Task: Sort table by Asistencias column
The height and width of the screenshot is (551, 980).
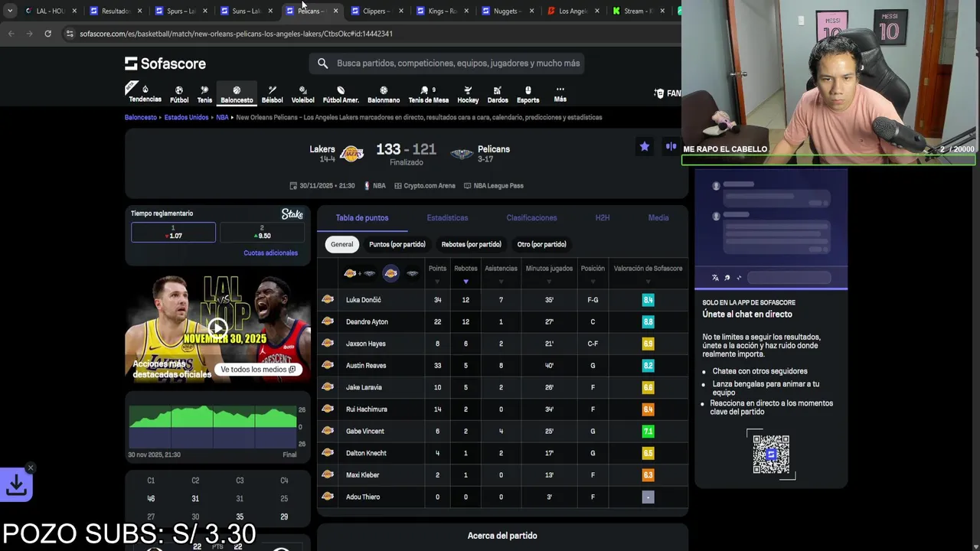Action: point(501,273)
